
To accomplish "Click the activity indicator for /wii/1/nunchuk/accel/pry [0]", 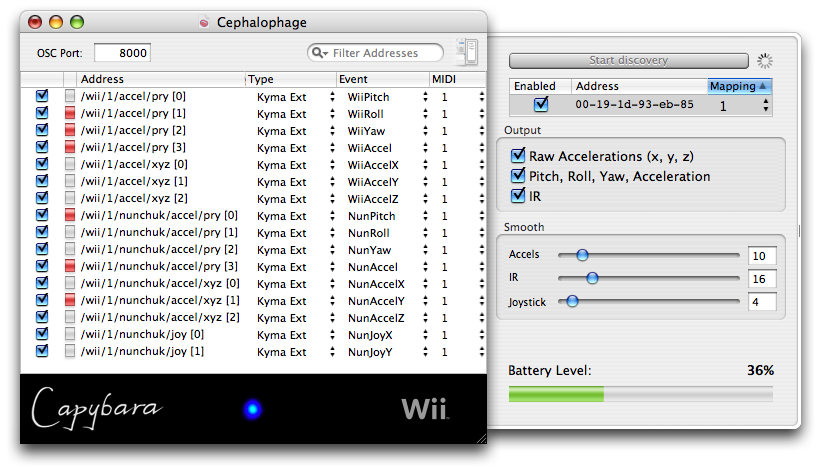I will tap(70, 215).
